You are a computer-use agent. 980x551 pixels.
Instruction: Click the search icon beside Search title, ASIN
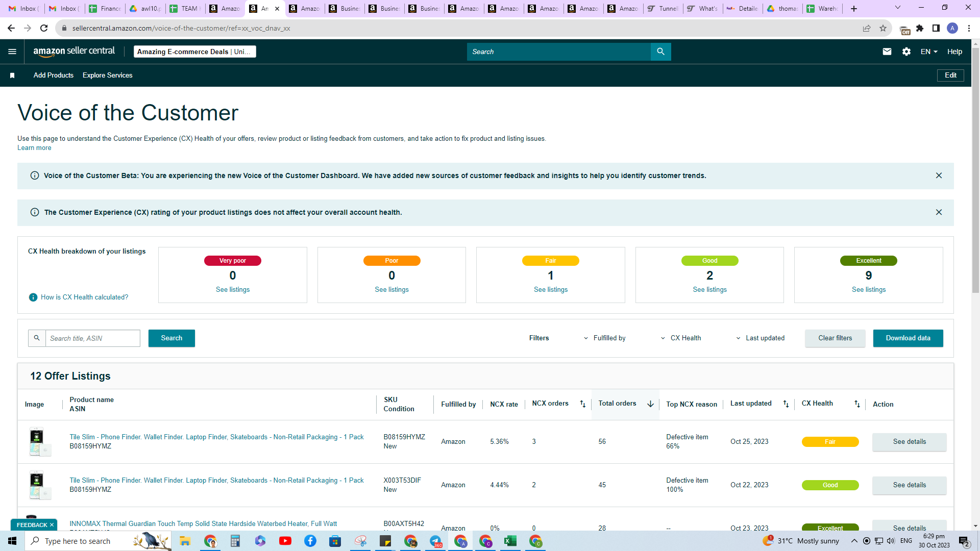tap(37, 338)
